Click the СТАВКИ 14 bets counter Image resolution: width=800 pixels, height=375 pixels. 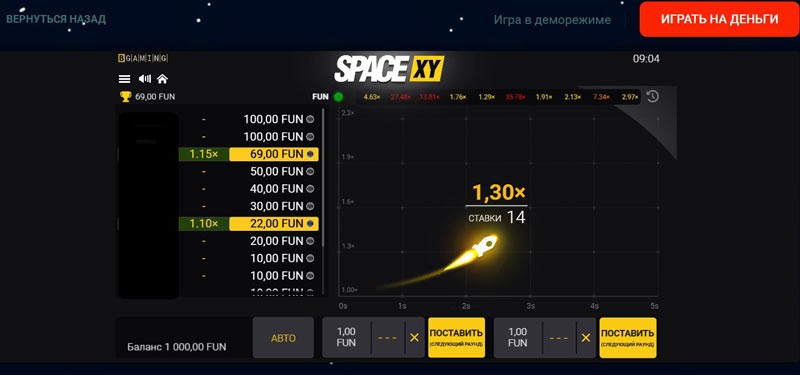496,218
